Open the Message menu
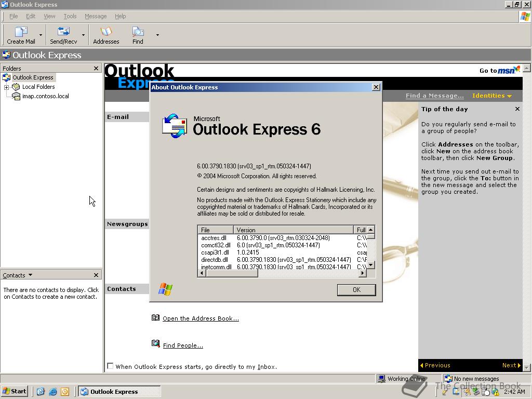This screenshot has width=532, height=399. click(x=96, y=16)
